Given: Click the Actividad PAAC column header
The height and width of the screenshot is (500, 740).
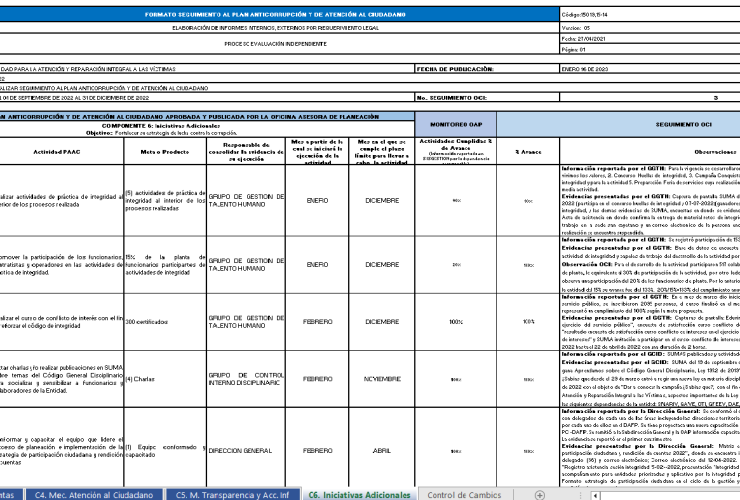Looking at the screenshot, I should point(61,152).
